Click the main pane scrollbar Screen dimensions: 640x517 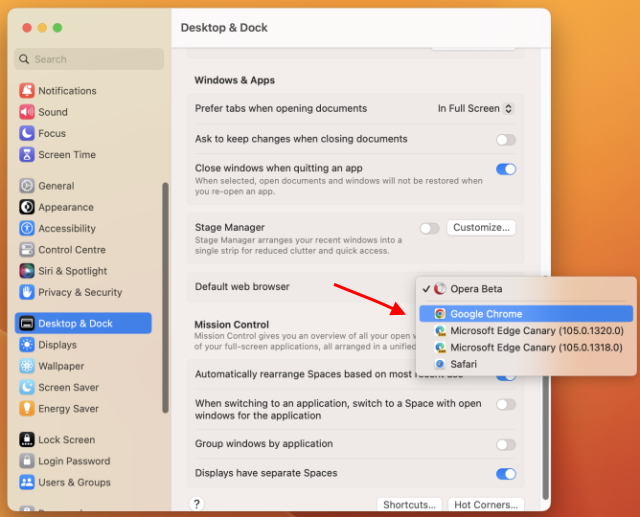[546, 437]
